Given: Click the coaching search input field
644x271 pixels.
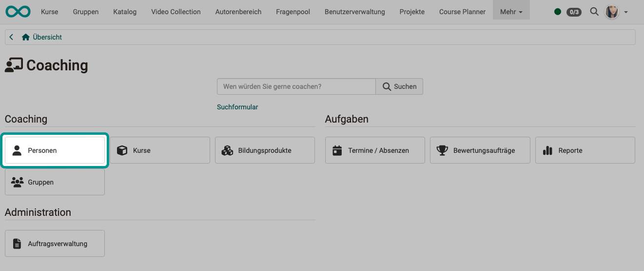Looking at the screenshot, I should tap(296, 86).
